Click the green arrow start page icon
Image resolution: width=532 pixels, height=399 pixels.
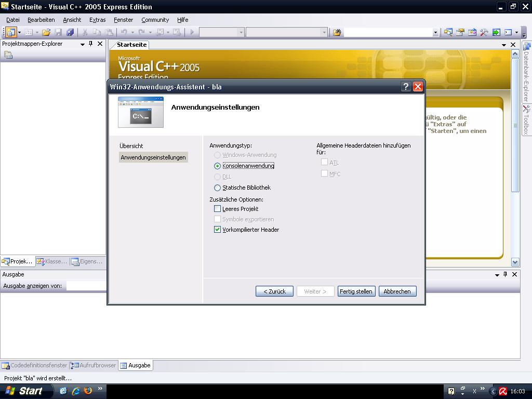[496, 32]
